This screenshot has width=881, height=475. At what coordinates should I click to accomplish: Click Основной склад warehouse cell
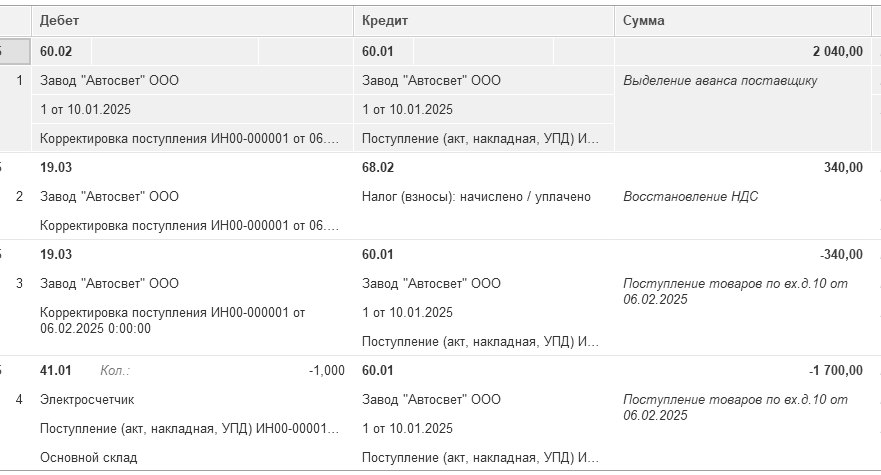point(192,458)
